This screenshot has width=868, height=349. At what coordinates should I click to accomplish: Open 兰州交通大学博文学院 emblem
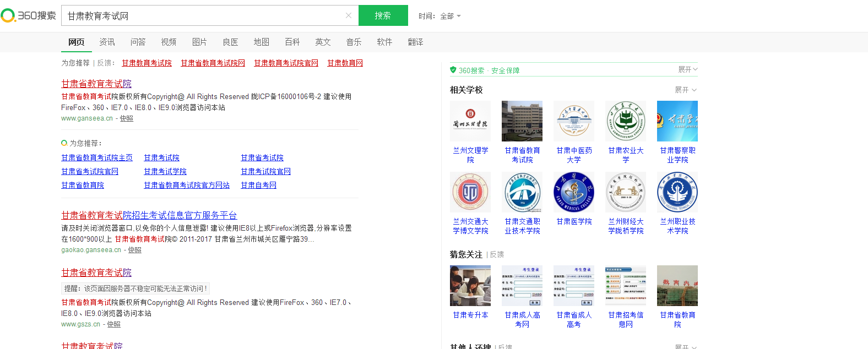click(470, 192)
